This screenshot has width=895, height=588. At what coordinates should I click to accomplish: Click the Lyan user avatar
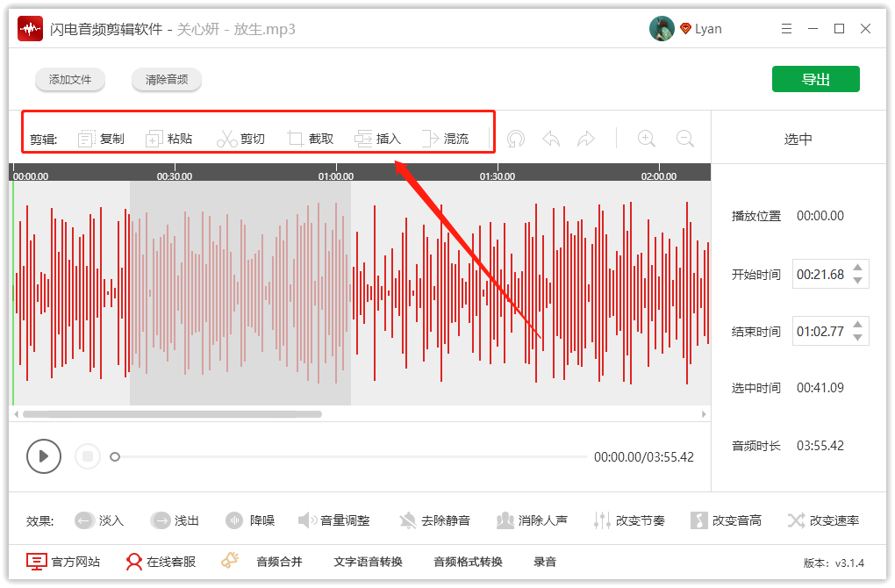coord(662,29)
